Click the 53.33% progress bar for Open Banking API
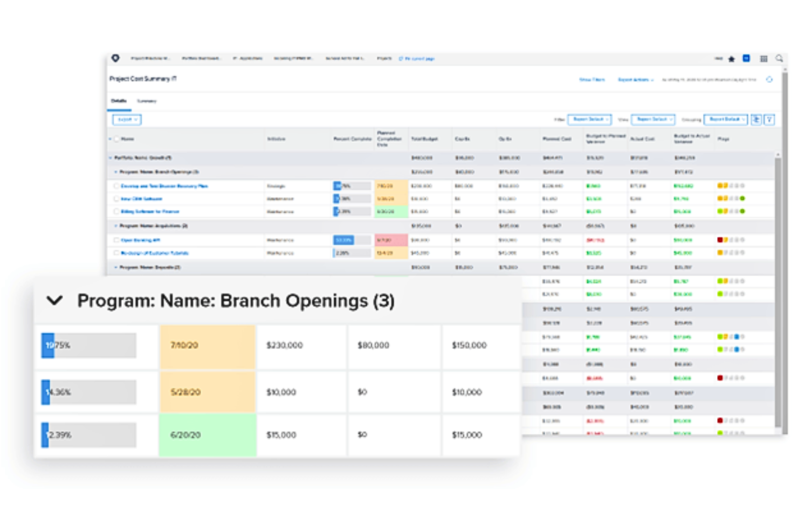798x532 pixels. pos(352,240)
